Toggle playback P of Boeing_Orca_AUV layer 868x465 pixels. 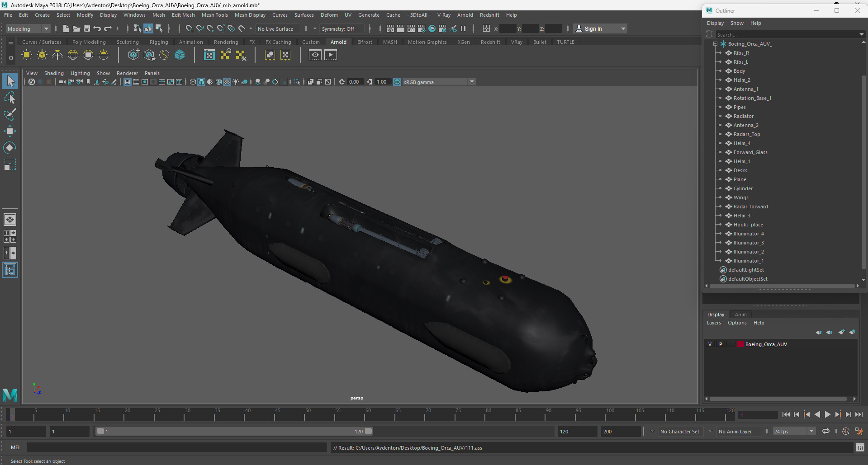click(x=721, y=344)
